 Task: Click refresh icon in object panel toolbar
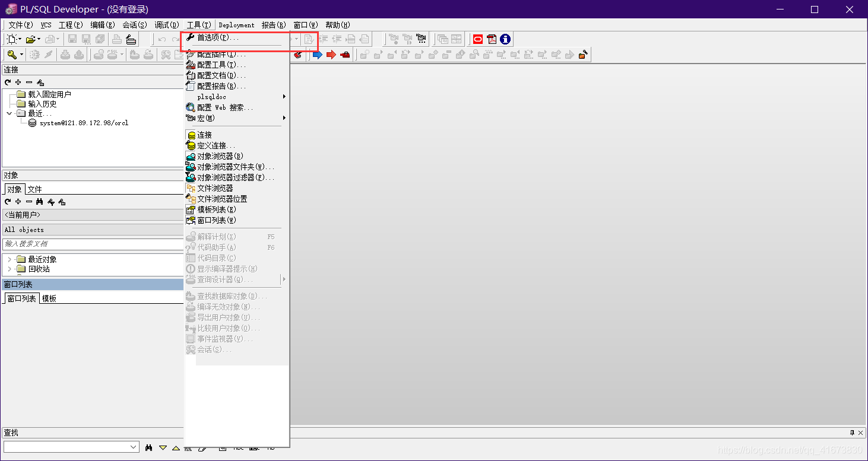coord(8,202)
